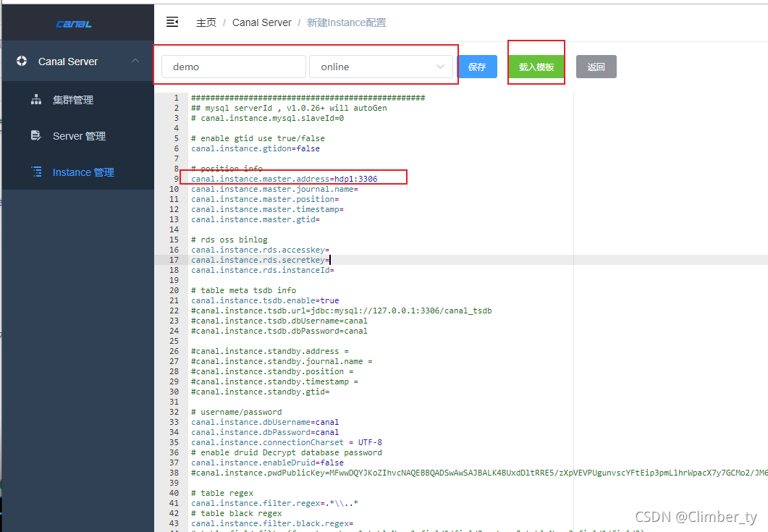Screen dimensions: 768x532
Task: Click line '#canal.instance.standby.gtid='
Action: (260, 392)
